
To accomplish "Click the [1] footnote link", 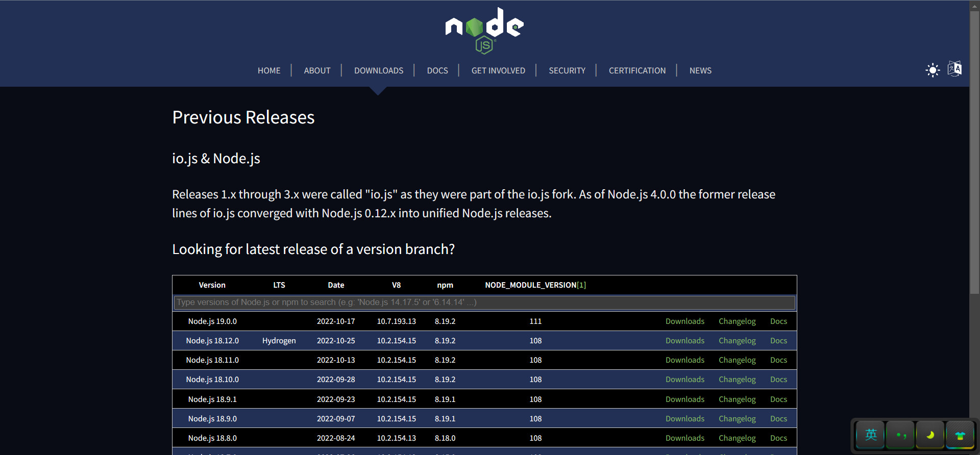I will pyautogui.click(x=581, y=285).
